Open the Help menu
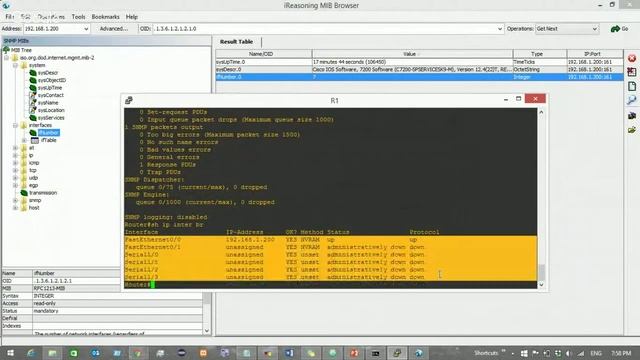This screenshot has width=640, height=360. click(131, 17)
